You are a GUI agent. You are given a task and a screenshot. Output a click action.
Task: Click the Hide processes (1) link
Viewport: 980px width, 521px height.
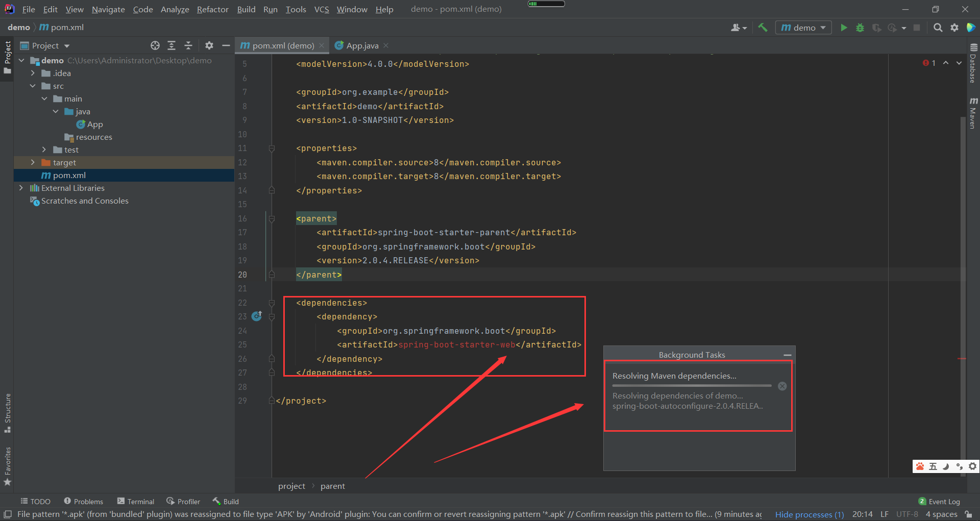point(809,514)
